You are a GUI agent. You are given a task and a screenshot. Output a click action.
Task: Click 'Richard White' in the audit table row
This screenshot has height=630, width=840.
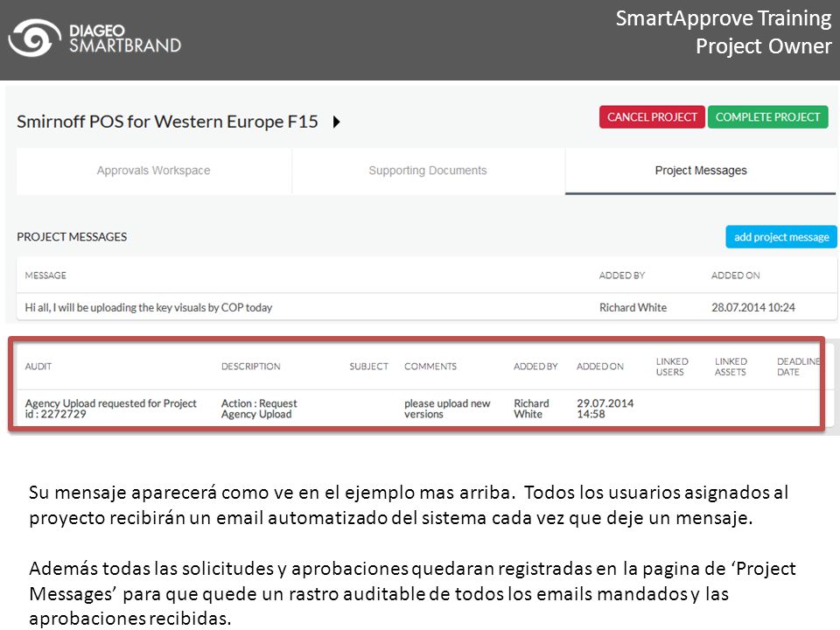pyautogui.click(x=531, y=409)
